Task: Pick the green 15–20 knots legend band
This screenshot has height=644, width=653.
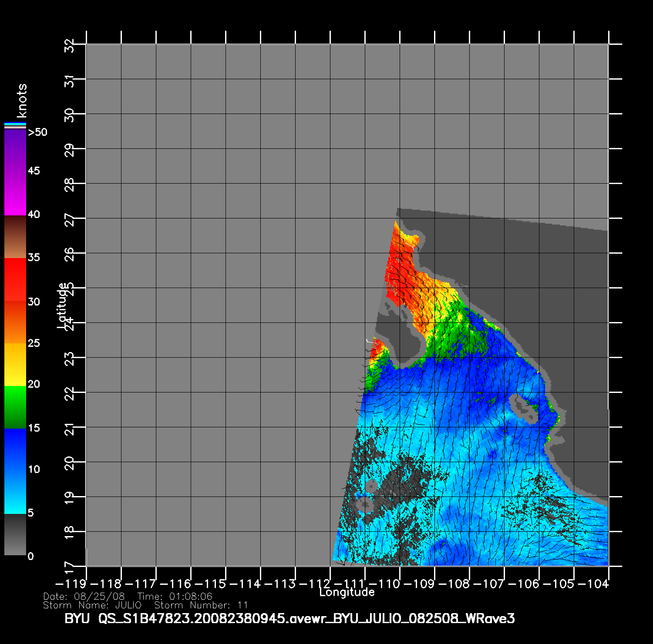Action: click(x=15, y=407)
